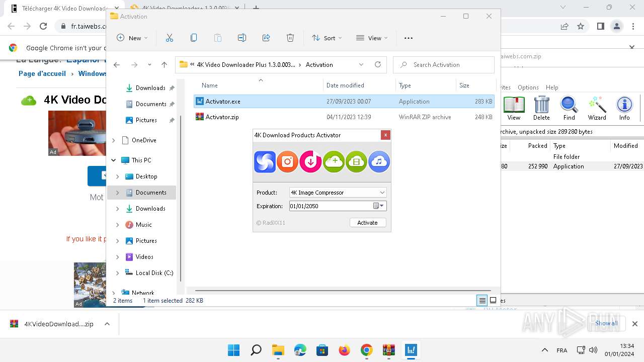Open the View dropdown in Explorer
This screenshot has width=644, height=362.
click(372, 38)
